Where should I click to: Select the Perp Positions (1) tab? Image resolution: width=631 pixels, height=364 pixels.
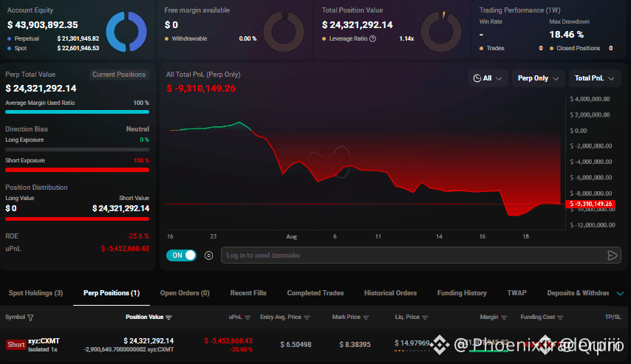(112, 293)
